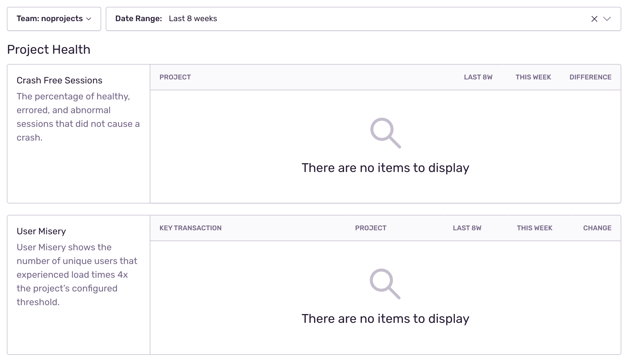The height and width of the screenshot is (364, 627).
Task: Click the THIS WEEK header in User Misery table
Action: (534, 228)
